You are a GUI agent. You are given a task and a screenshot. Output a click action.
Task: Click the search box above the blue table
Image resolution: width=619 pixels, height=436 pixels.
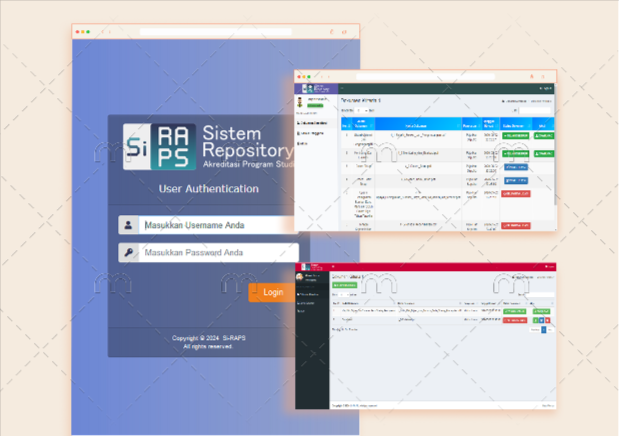(x=535, y=111)
